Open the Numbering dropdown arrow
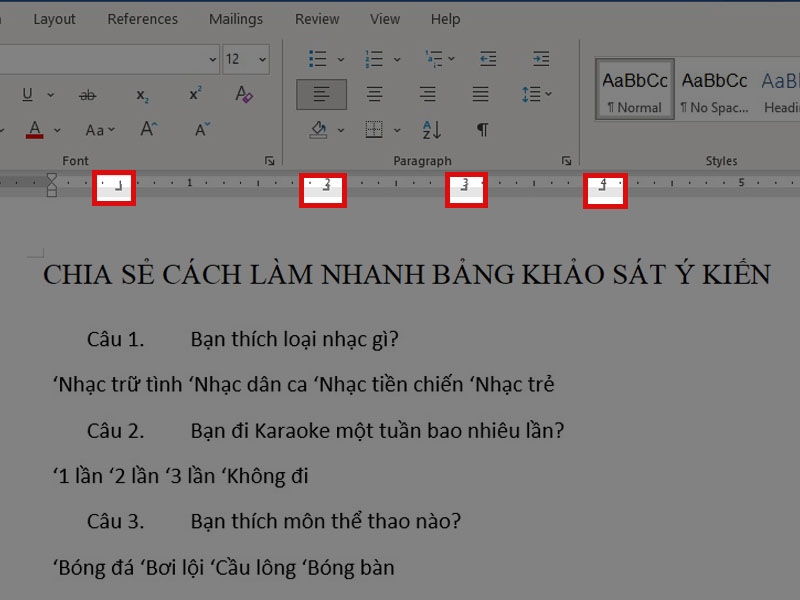The height and width of the screenshot is (600, 800). (x=397, y=60)
